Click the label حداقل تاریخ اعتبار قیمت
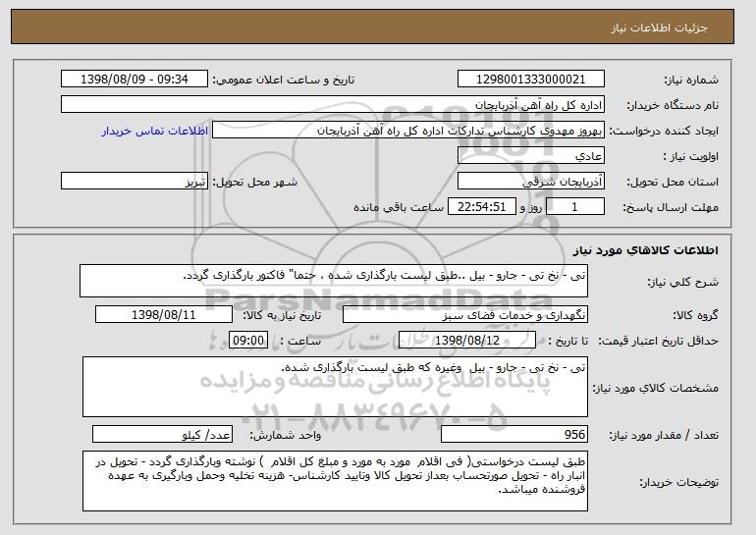Viewport: 756px width, 535px height. (x=659, y=341)
